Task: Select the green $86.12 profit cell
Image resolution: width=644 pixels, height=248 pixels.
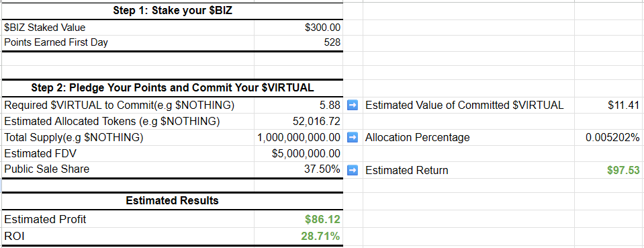Action: (299, 219)
